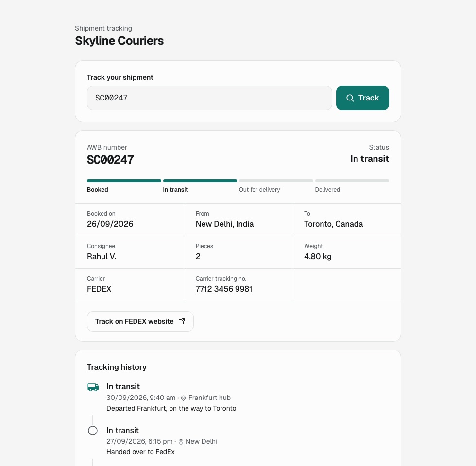The width and height of the screenshot is (476, 466).
Task: Click 'Handed over to FedEx' entry
Action: pyautogui.click(x=140, y=452)
